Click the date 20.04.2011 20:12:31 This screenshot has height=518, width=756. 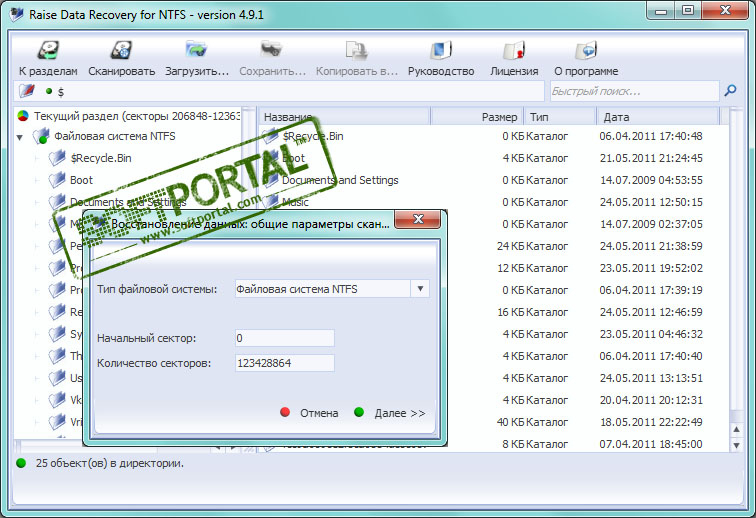(x=651, y=400)
